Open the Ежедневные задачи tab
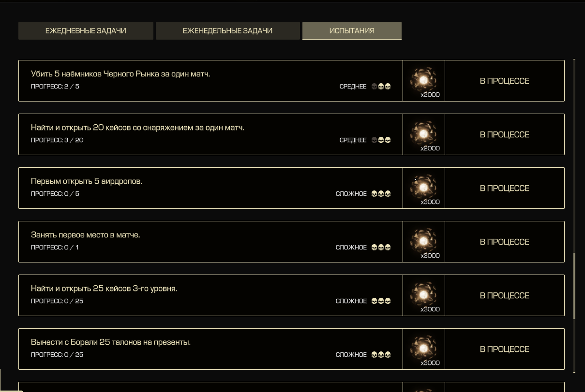Image resolution: width=585 pixels, height=392 pixels. click(x=86, y=30)
